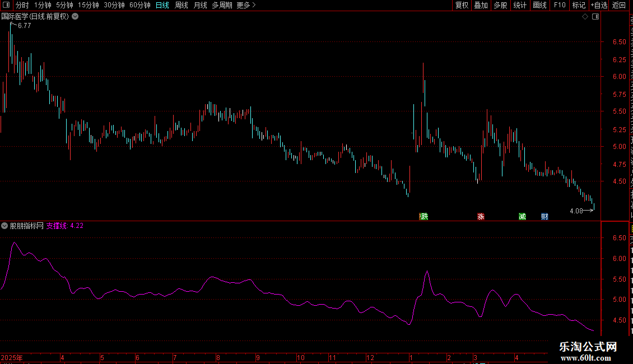Open dropdown next to 国际医学 title

click(x=75, y=17)
